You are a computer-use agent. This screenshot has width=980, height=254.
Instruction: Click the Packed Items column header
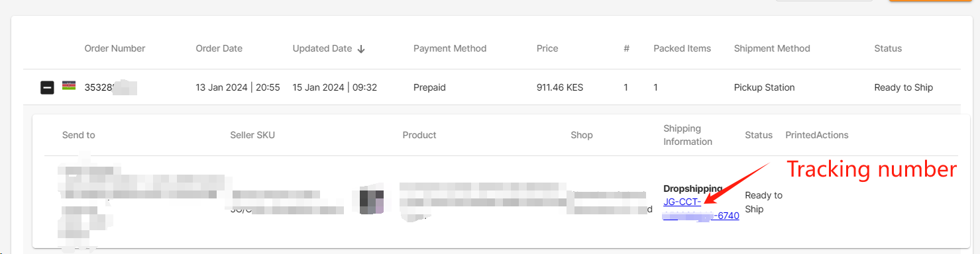point(682,48)
